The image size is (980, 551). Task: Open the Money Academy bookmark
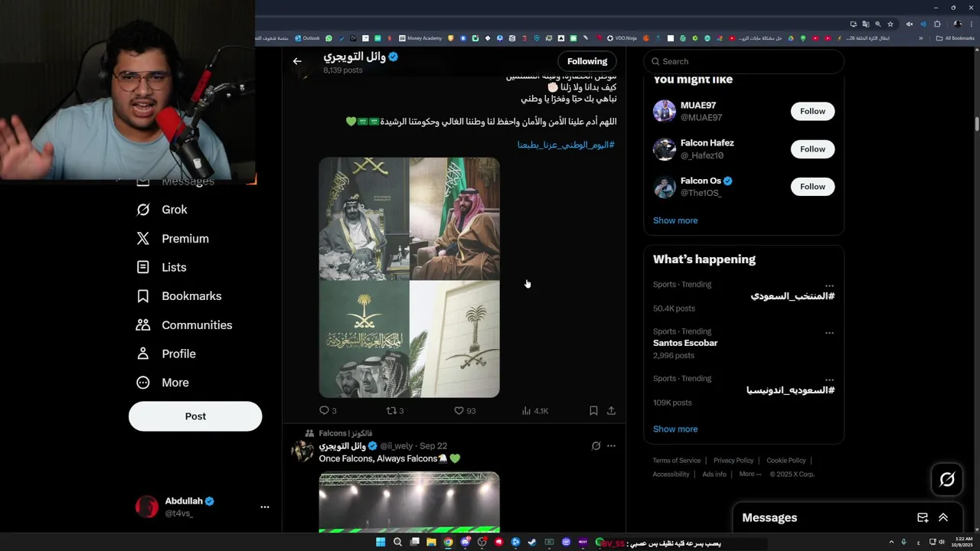tap(420, 38)
